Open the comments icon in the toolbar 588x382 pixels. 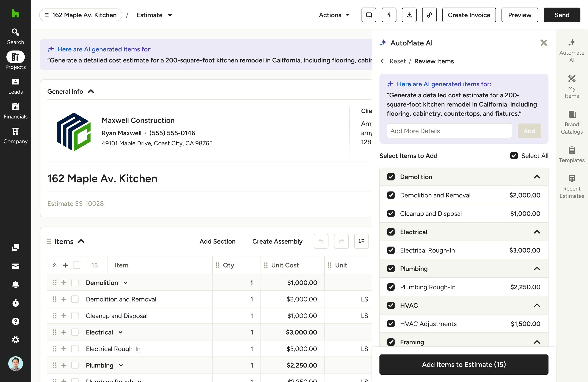click(368, 15)
